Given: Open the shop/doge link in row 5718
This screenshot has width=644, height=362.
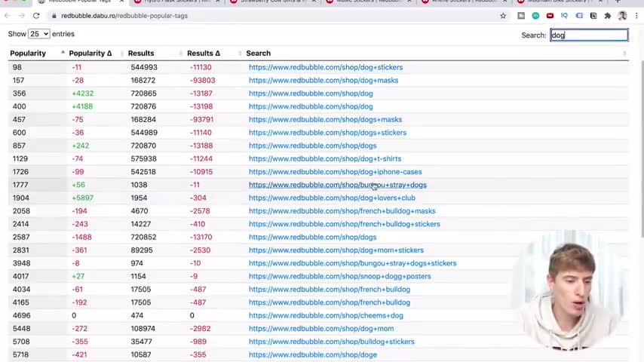Looking at the screenshot, I should (x=313, y=354).
